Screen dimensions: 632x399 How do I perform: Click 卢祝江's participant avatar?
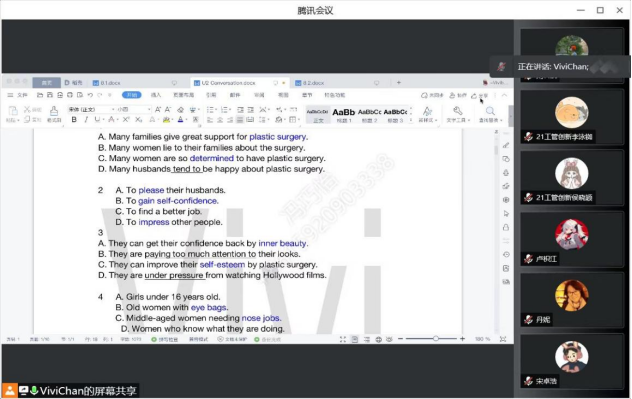pyautogui.click(x=571, y=235)
